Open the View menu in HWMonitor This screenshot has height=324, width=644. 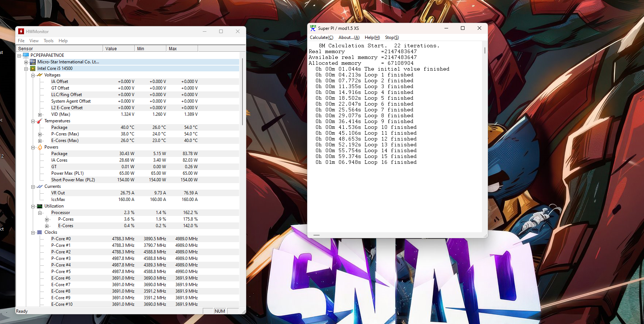34,41
